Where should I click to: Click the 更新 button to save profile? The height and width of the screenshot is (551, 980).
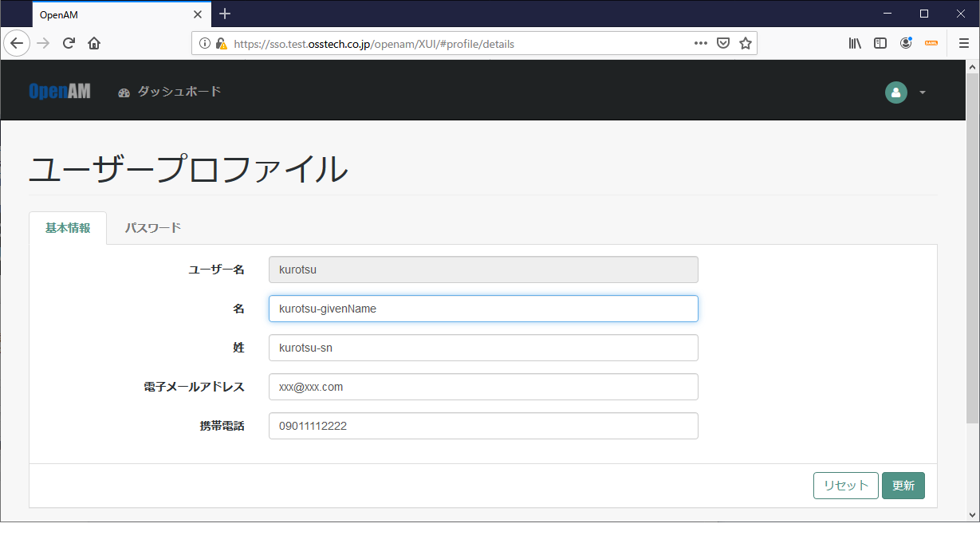[x=903, y=485]
